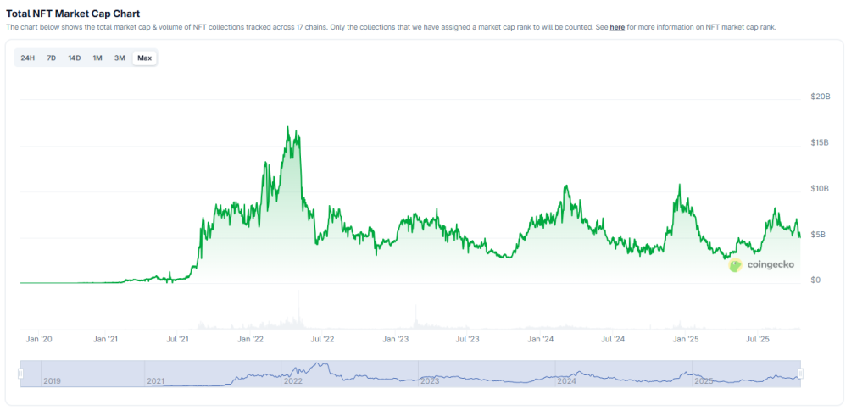The image size is (868, 416).
Task: Show the 1M chart range
Action: [97, 58]
